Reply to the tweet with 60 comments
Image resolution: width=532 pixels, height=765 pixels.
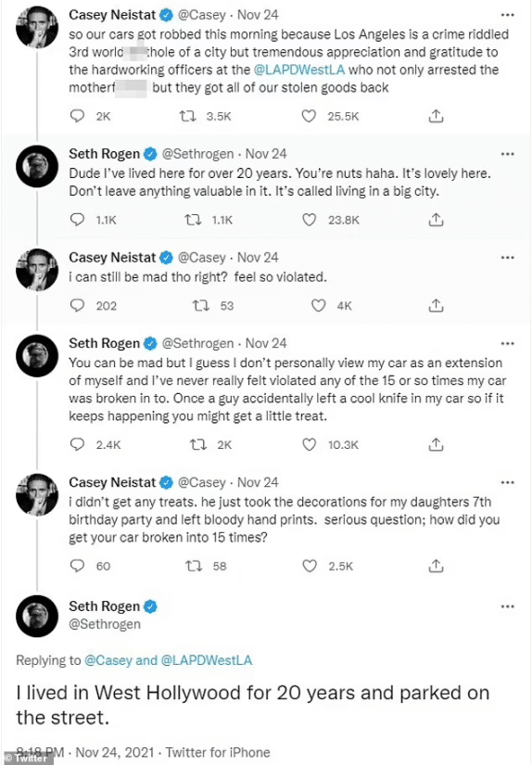point(77,566)
